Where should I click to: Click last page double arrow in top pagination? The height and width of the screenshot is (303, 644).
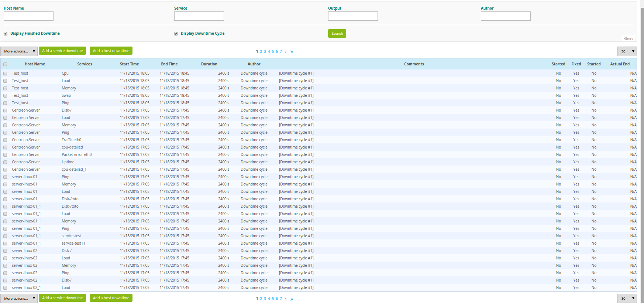(x=292, y=52)
